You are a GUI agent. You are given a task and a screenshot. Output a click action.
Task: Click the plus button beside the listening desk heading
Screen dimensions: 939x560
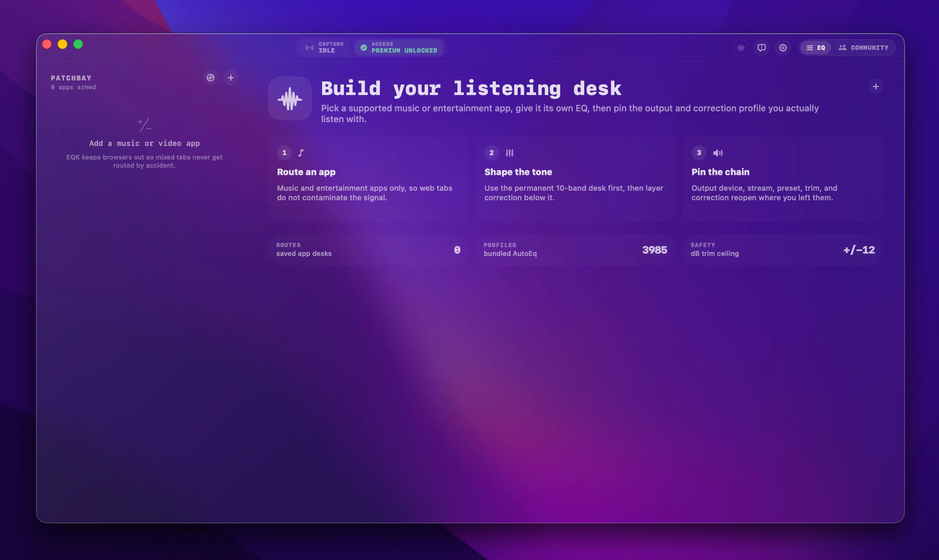pos(876,87)
